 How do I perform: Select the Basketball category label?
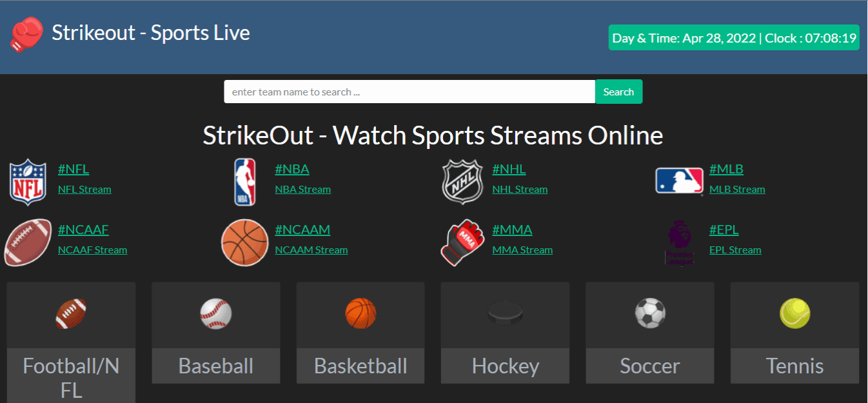360,366
